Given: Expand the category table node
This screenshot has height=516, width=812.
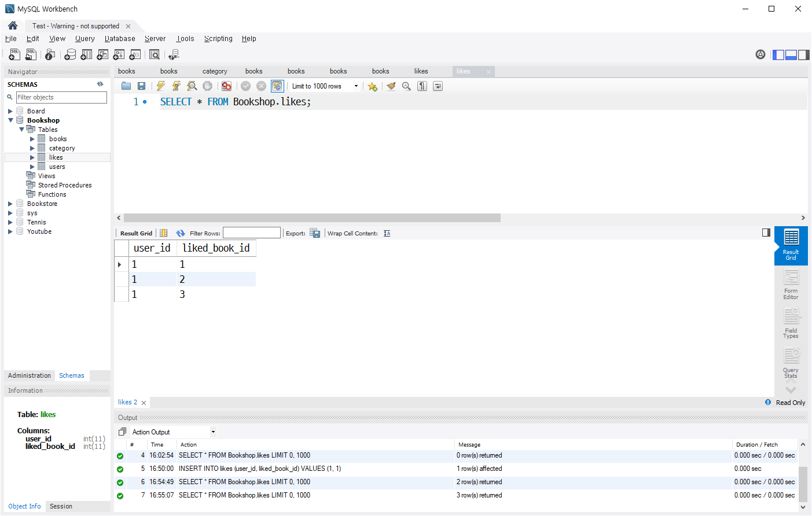Looking at the screenshot, I should coord(32,148).
